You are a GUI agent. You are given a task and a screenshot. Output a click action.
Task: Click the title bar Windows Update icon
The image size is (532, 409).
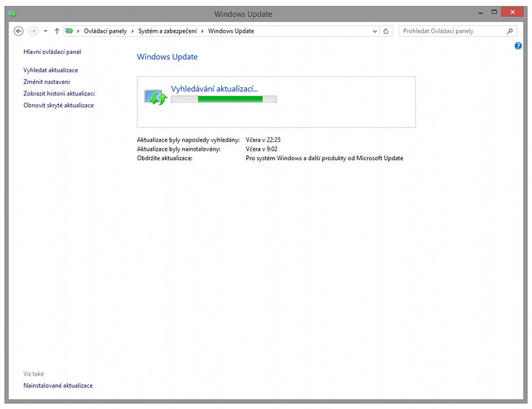pyautogui.click(x=13, y=14)
